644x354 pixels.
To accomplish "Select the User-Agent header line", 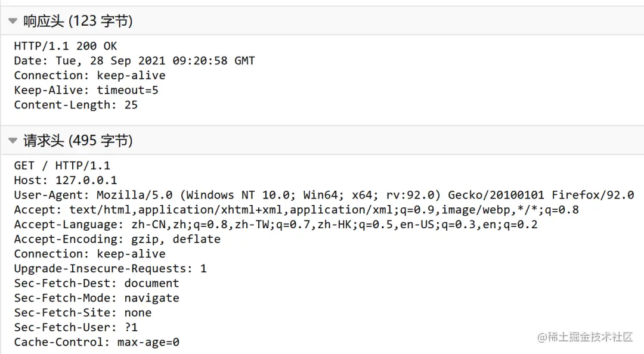I will (324, 195).
